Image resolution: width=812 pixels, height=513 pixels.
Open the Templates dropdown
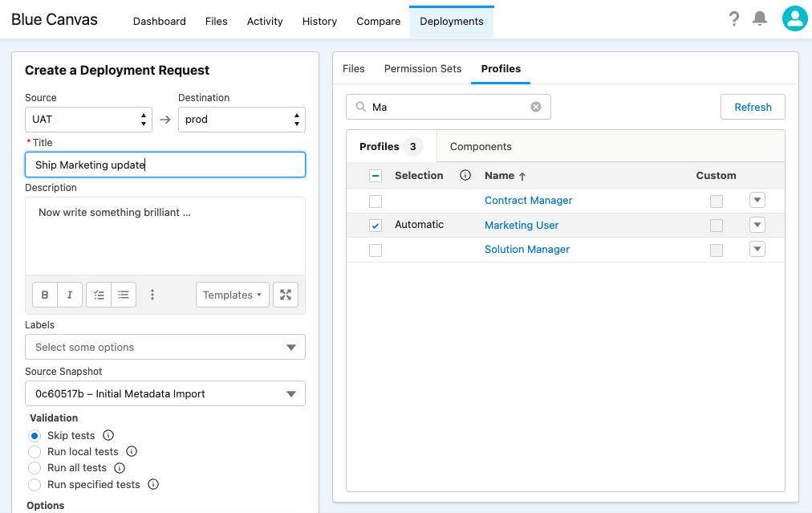pos(233,295)
